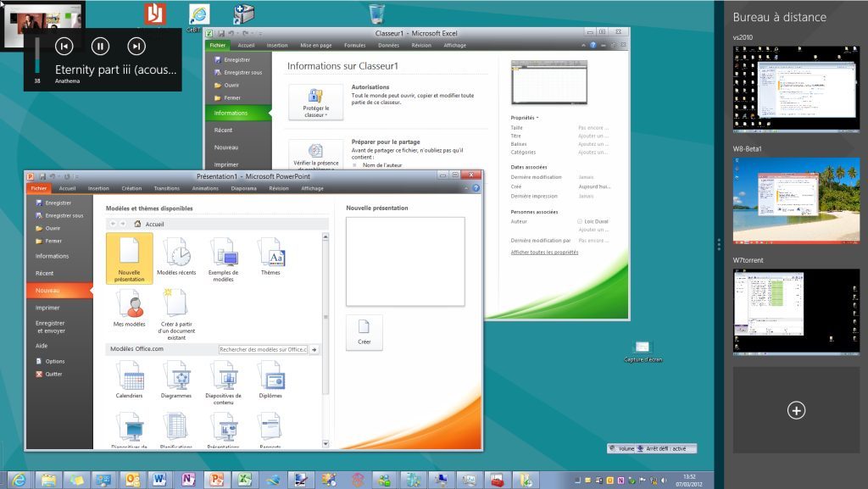Viewport: 868px width, 489px height.
Task: Open the Calendriers template category
Action: coord(130,379)
